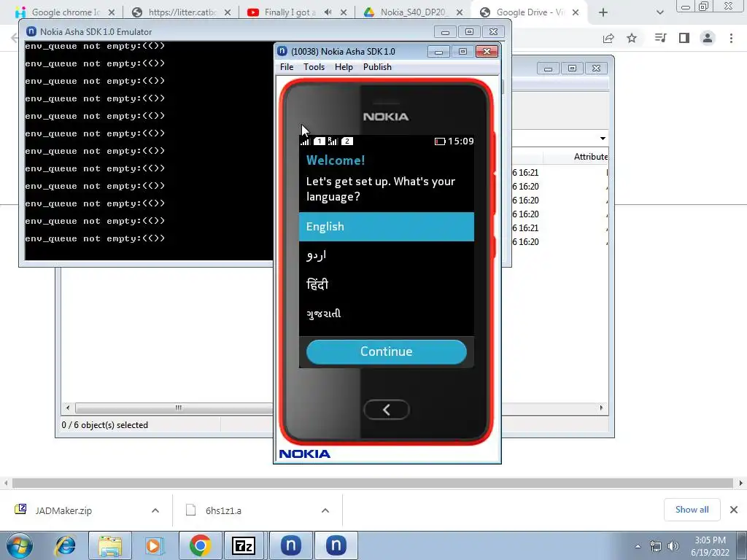Open Windows Media Player from taskbar
The width and height of the screenshot is (747, 560).
coord(155,545)
